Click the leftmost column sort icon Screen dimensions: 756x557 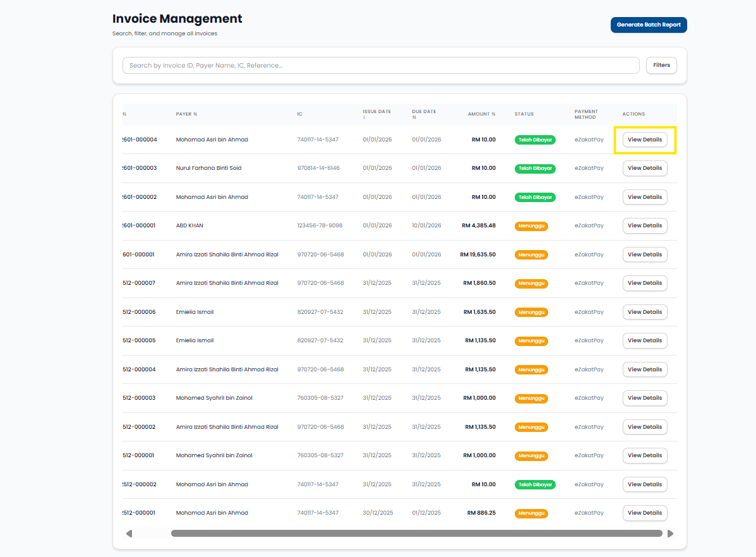pyautogui.click(x=124, y=114)
